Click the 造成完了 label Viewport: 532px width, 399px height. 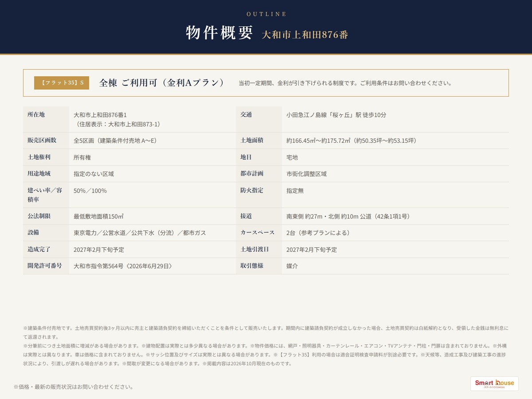tap(39, 250)
